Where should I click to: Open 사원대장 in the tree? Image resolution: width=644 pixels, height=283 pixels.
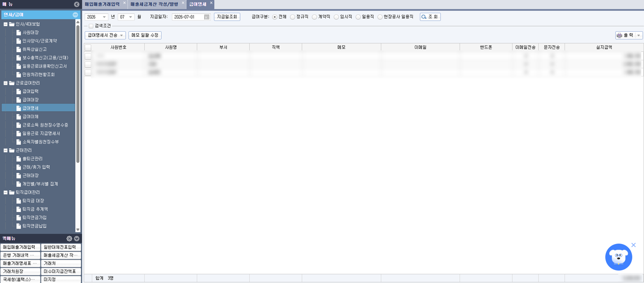30,33
